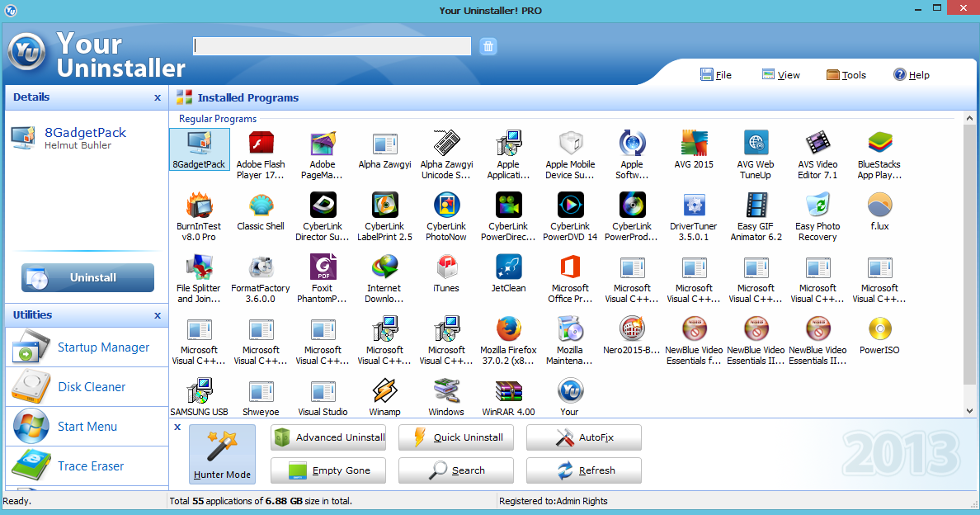Run AutoFix
The image size is (980, 515).
[584, 437]
